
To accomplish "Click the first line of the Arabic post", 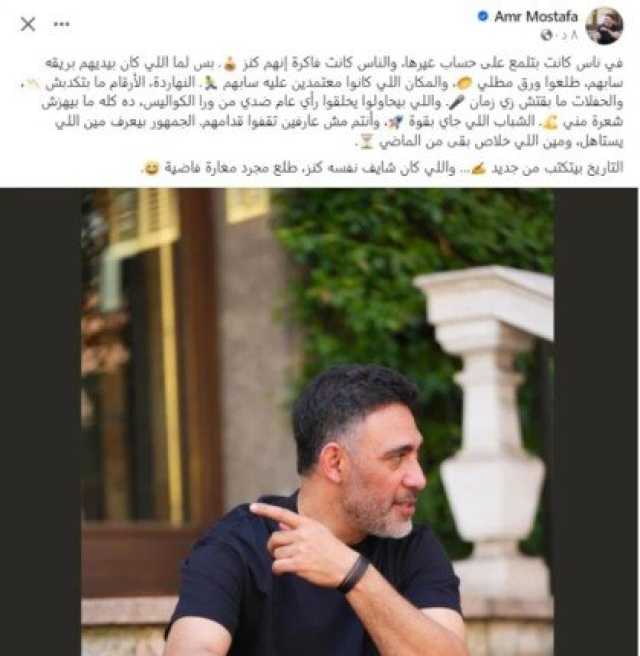I will coord(334,64).
